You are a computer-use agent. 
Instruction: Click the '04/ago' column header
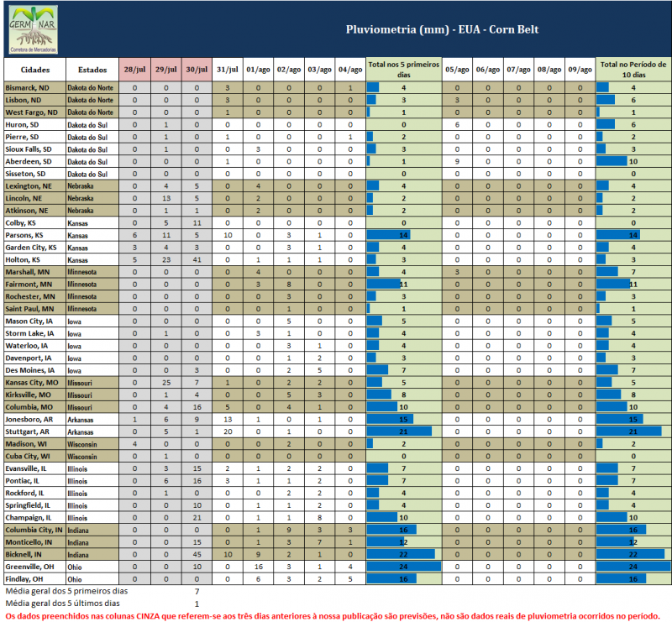[x=350, y=70]
